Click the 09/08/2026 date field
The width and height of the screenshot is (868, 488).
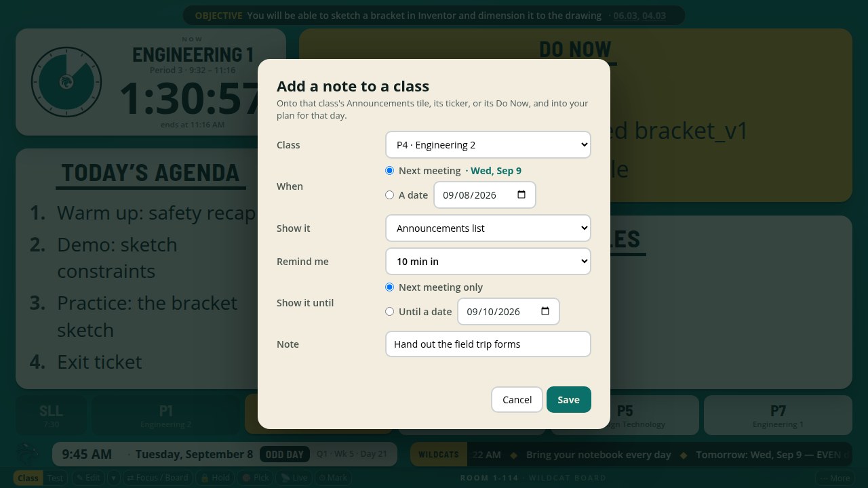coord(485,195)
